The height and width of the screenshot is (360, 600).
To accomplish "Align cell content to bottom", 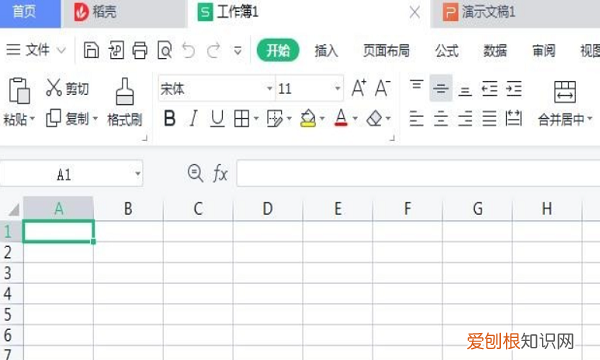I will (x=465, y=91).
